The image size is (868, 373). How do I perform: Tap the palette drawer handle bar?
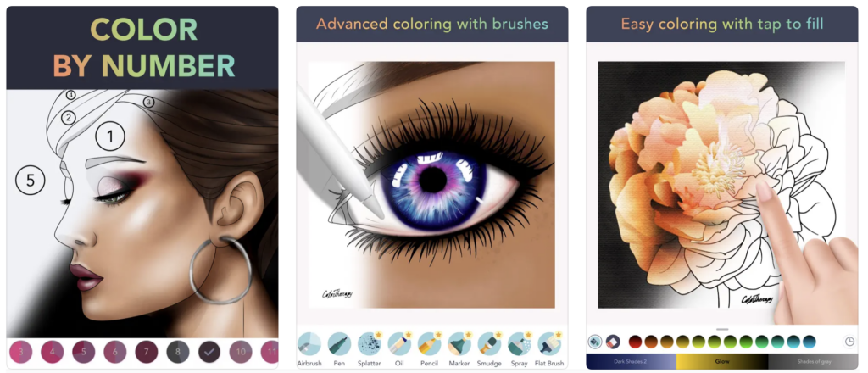coord(722,329)
